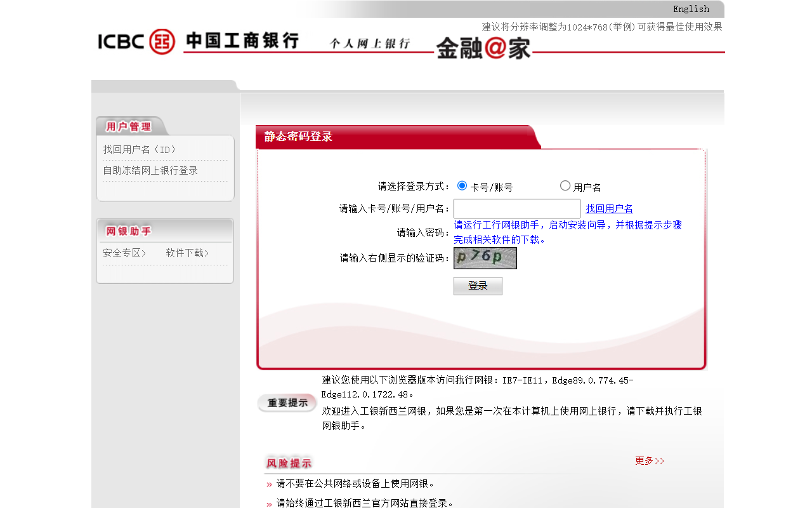
Task: Click the captcha verification image
Action: (x=485, y=258)
